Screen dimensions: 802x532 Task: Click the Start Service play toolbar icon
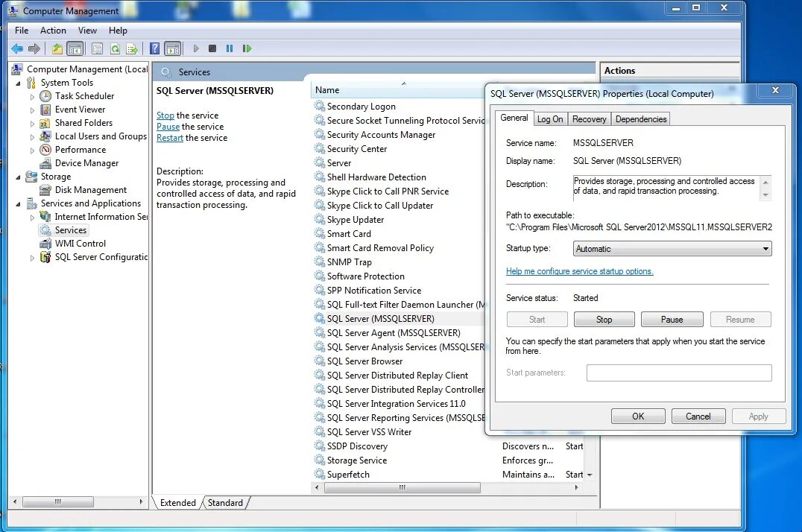coord(195,48)
